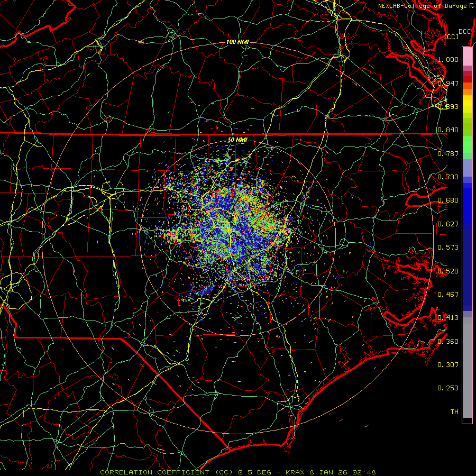Click the 0.413 scale value
Viewport: 476px width, 476px height.
(448, 317)
